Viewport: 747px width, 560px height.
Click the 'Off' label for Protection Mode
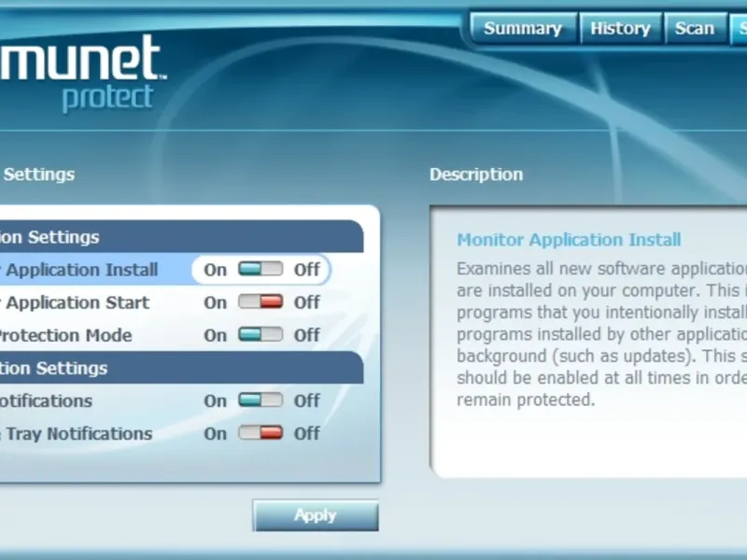tap(307, 335)
